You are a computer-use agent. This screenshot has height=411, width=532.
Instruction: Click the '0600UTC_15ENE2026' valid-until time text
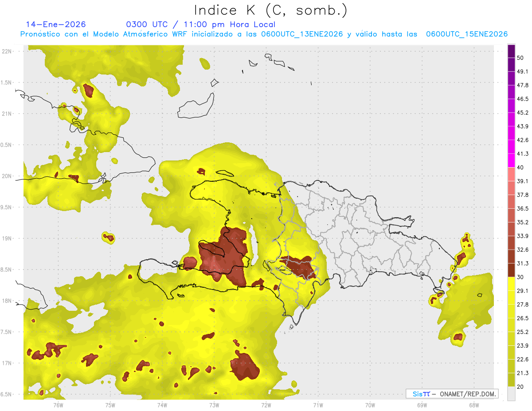(x=467, y=34)
